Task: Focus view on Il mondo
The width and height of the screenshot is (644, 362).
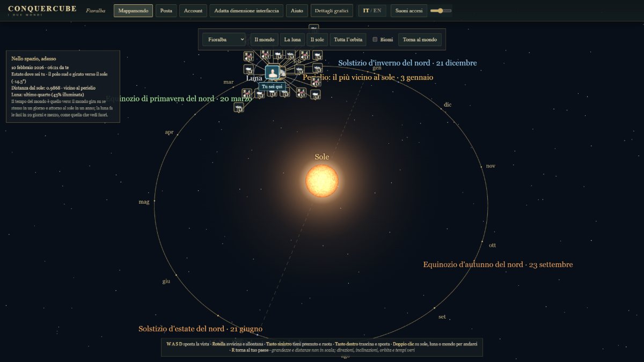Action: point(264,39)
